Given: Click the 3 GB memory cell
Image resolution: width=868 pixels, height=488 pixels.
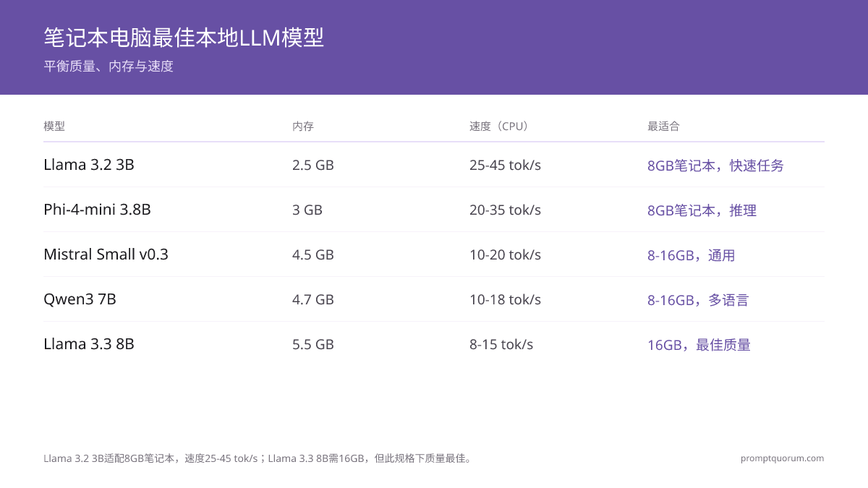Looking at the screenshot, I should (x=307, y=210).
